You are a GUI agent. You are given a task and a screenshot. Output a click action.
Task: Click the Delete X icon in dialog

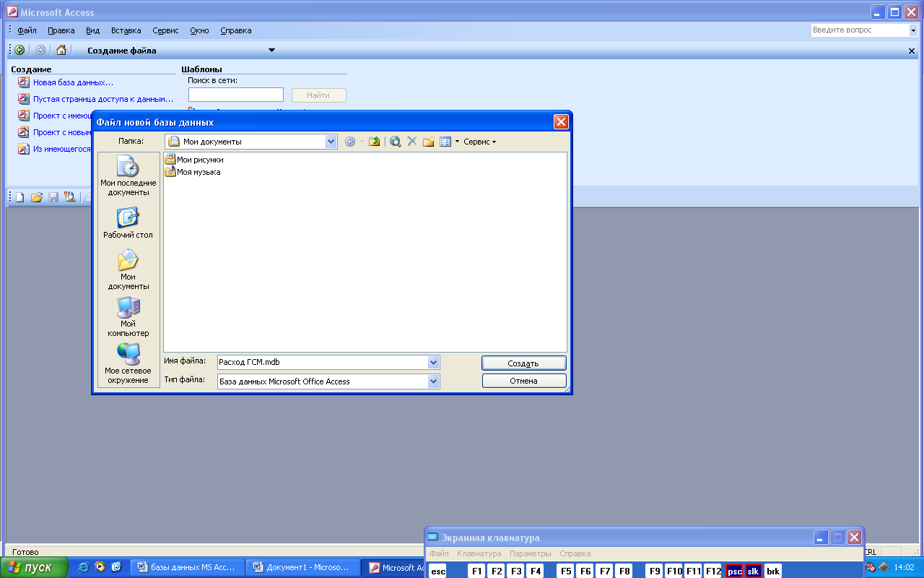click(x=412, y=142)
